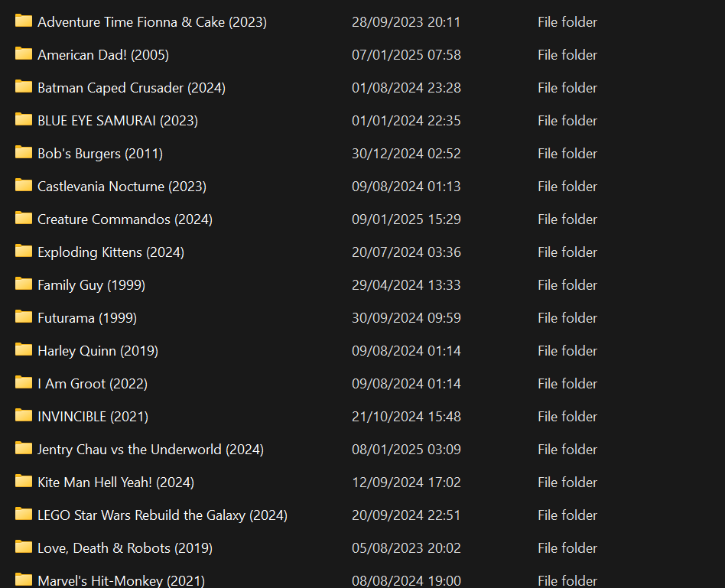
Task: Click the LEGO Star Wars folder icon
Action: (23, 514)
